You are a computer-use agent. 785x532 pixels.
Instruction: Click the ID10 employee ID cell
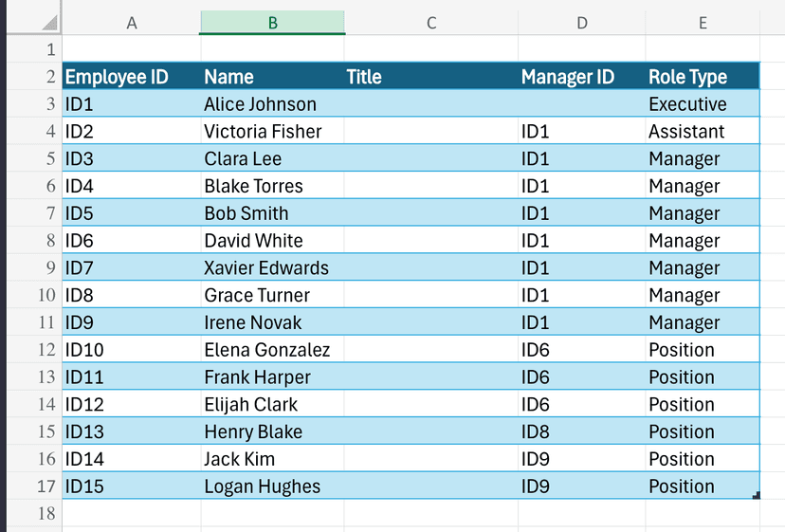pyautogui.click(x=131, y=350)
